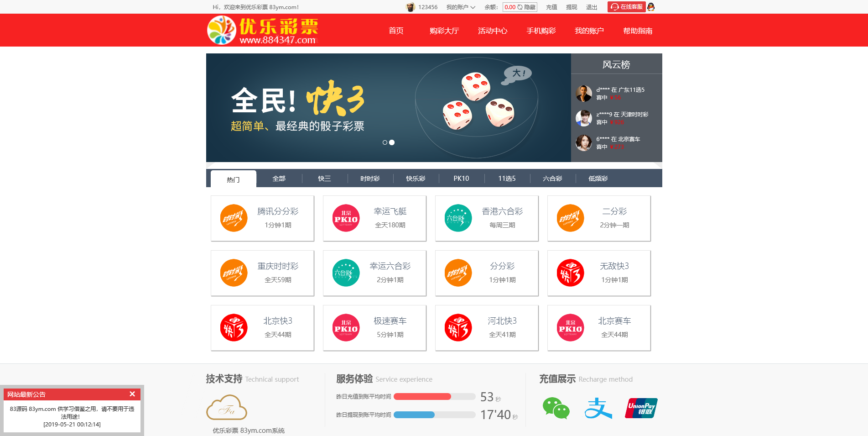868x436 pixels.
Task: Open the 无敌快3 dice icon
Action: (570, 273)
